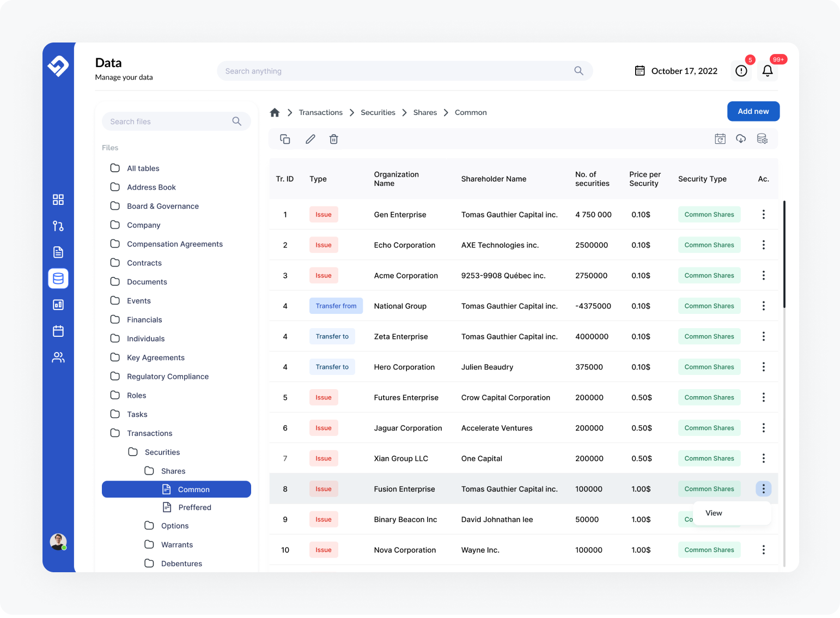This screenshot has width=840, height=618.
Task: Open actions menu for Acme Corporation row
Action: 764,275
